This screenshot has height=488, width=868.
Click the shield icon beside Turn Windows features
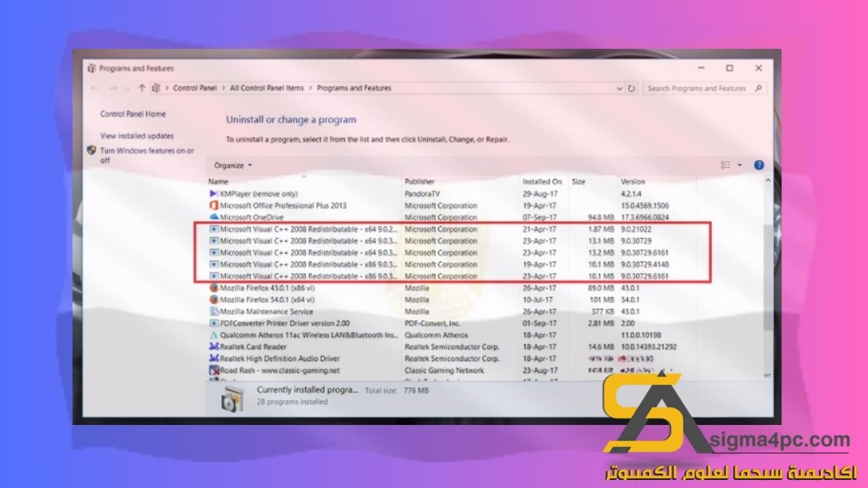[x=92, y=150]
